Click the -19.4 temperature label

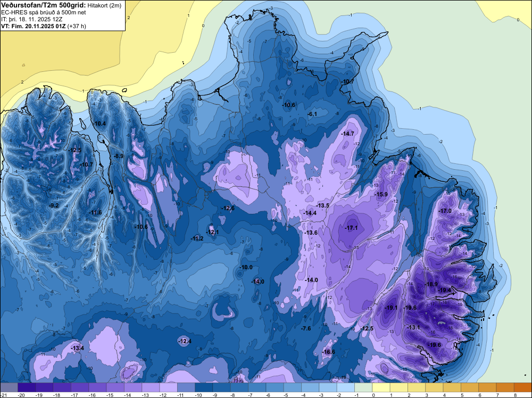click(x=445, y=290)
